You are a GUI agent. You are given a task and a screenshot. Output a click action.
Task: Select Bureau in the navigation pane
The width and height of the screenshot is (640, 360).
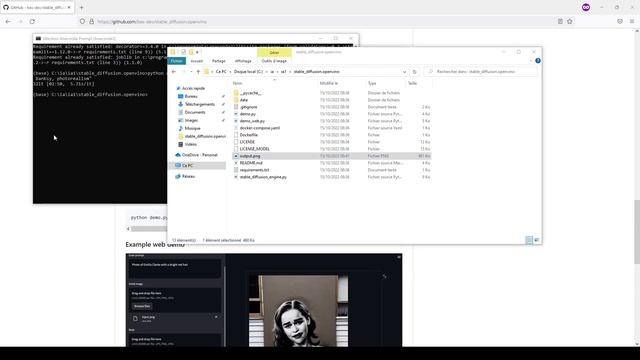click(x=191, y=96)
